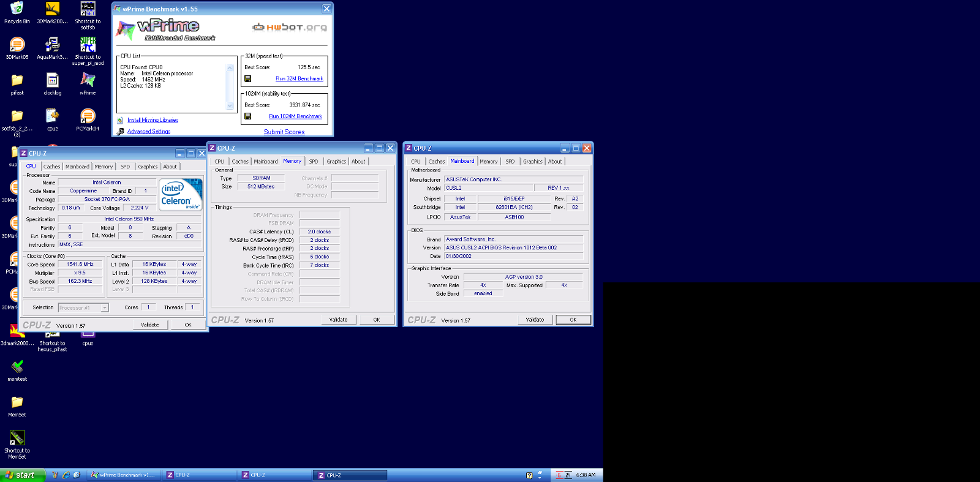Click the Southbridge value 82801BA (ICH2)

click(x=514, y=207)
